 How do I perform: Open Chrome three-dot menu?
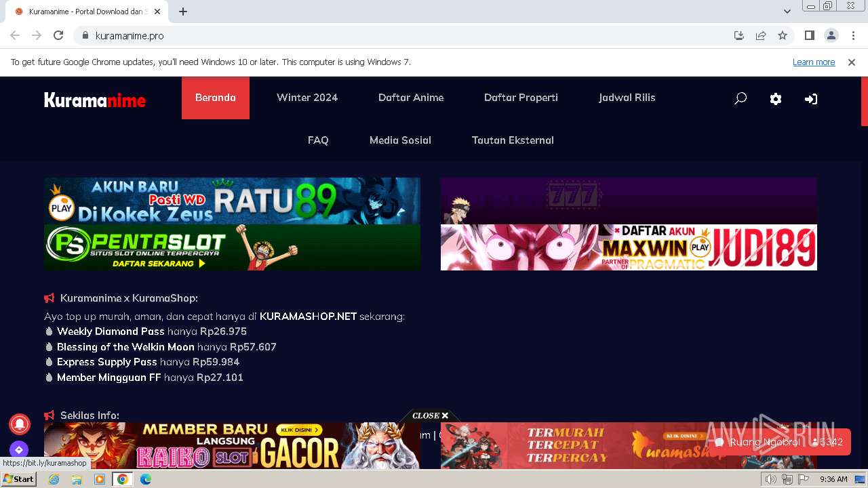coord(853,35)
